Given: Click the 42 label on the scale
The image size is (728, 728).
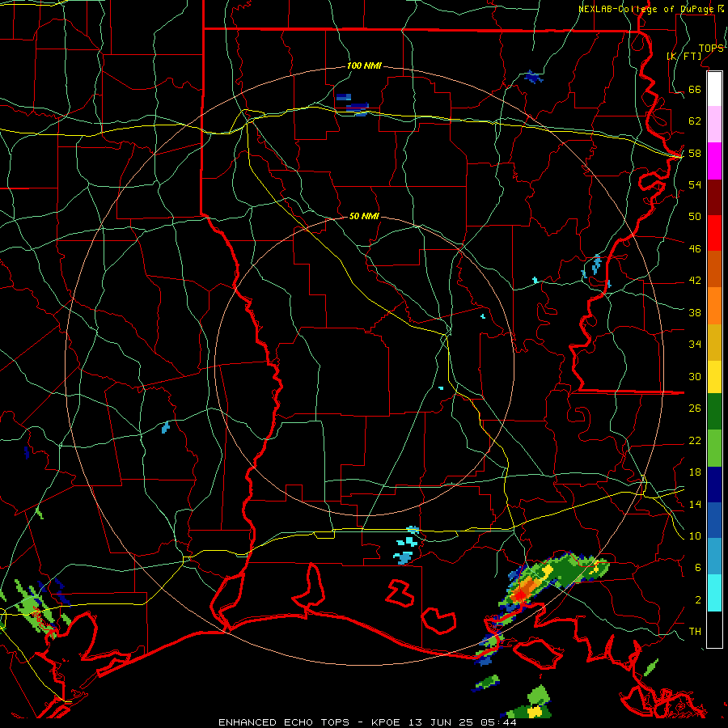Looking at the screenshot, I should 695,281.
